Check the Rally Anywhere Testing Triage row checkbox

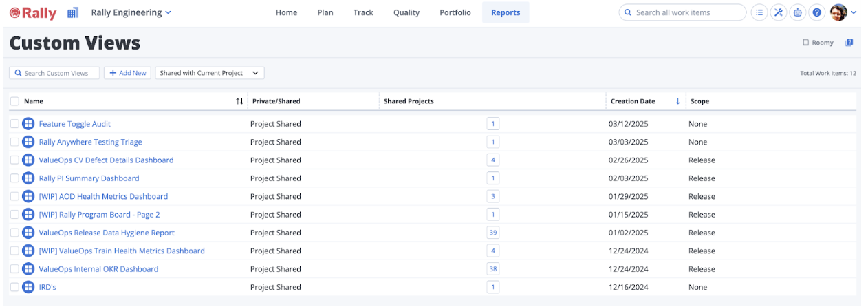(14, 142)
